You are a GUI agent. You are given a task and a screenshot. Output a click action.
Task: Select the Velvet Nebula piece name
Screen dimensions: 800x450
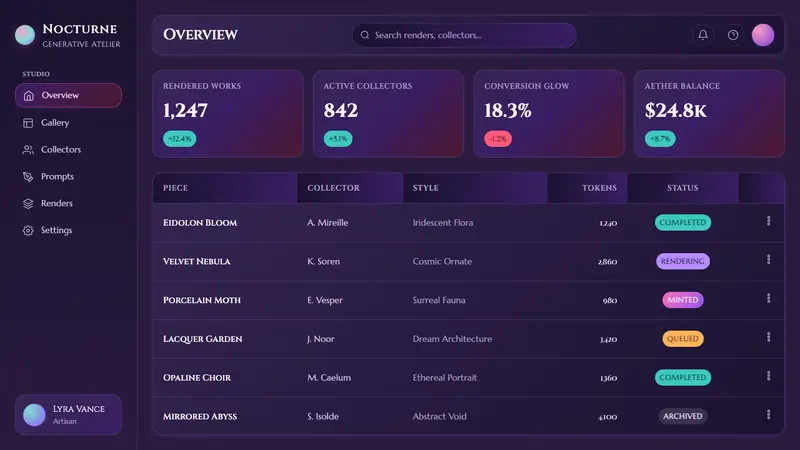tap(196, 261)
